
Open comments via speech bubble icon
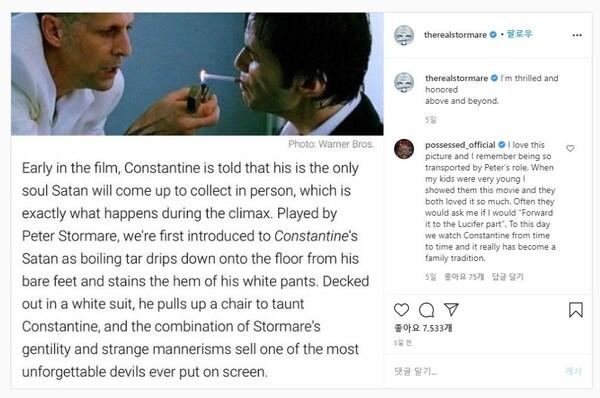pos(426,310)
